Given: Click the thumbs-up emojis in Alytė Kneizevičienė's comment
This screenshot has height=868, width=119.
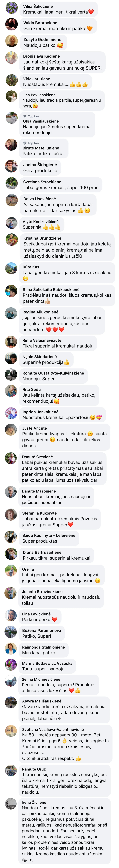Looking at the screenshot, I should (51, 227).
